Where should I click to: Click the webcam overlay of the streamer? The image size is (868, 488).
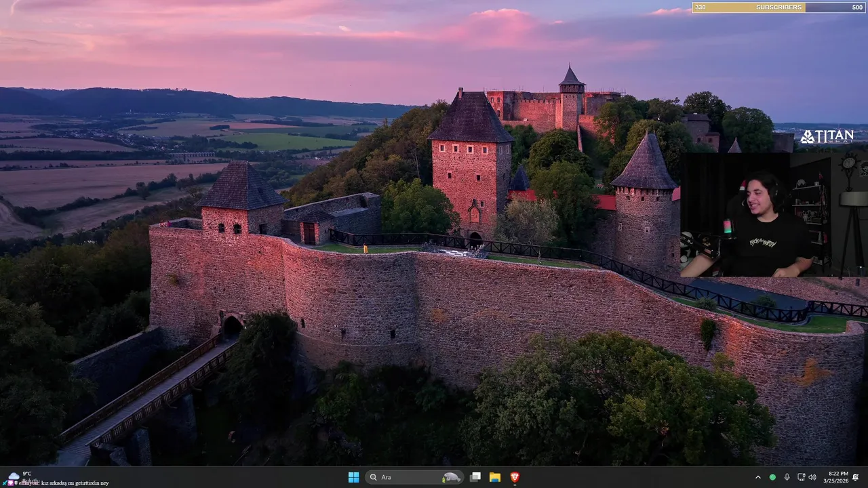(774, 215)
